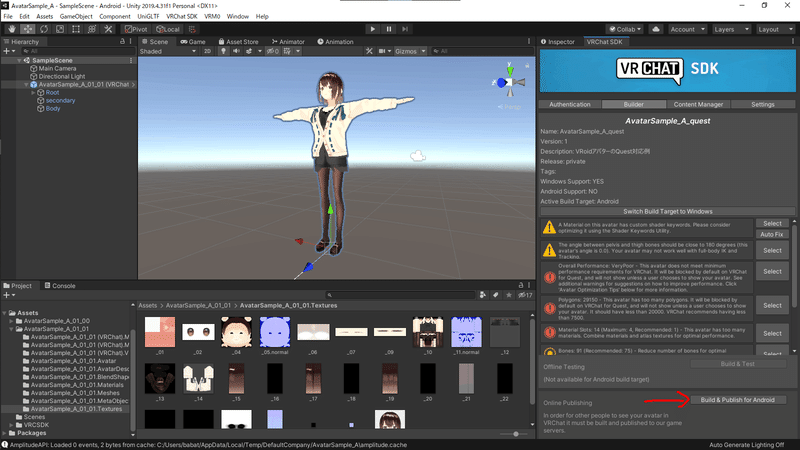Image resolution: width=800 pixels, height=450 pixels.
Task: Open the Gizmos dropdown
Action: pos(410,51)
